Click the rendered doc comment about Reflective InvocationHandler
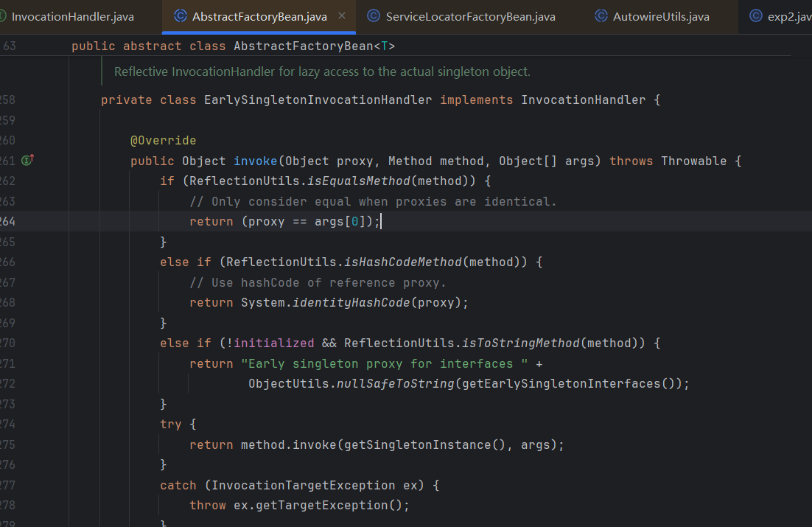Screen dimensions: 812x527 point(322,72)
